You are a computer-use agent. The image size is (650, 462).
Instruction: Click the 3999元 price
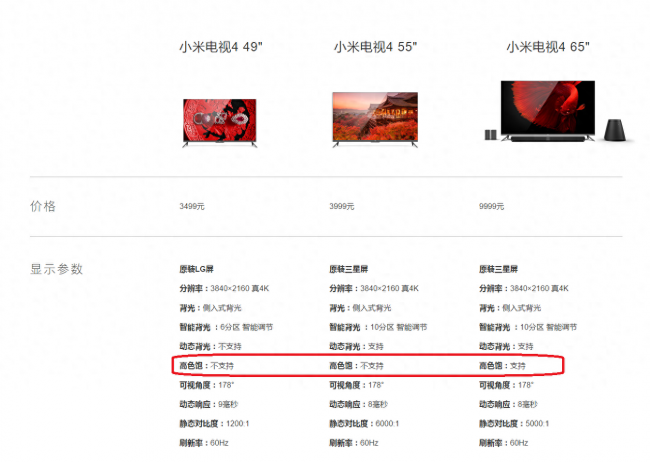point(342,206)
